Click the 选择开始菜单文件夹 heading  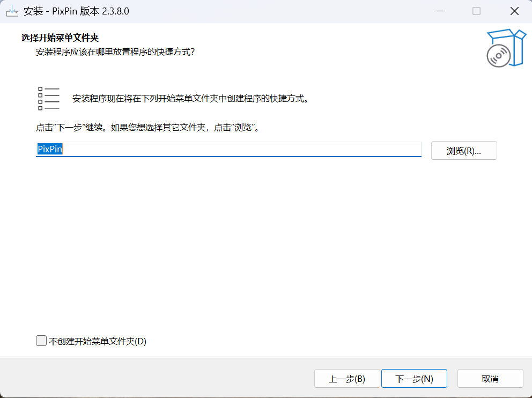point(60,38)
